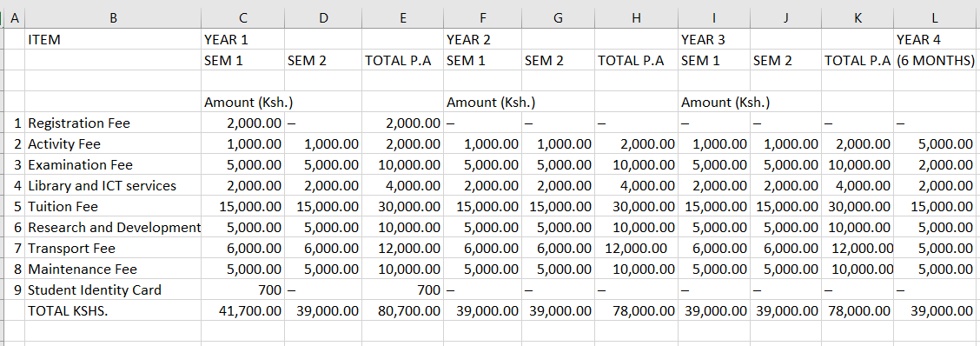Click the YEAR 1 cell
980x346 pixels.
pyautogui.click(x=242, y=39)
